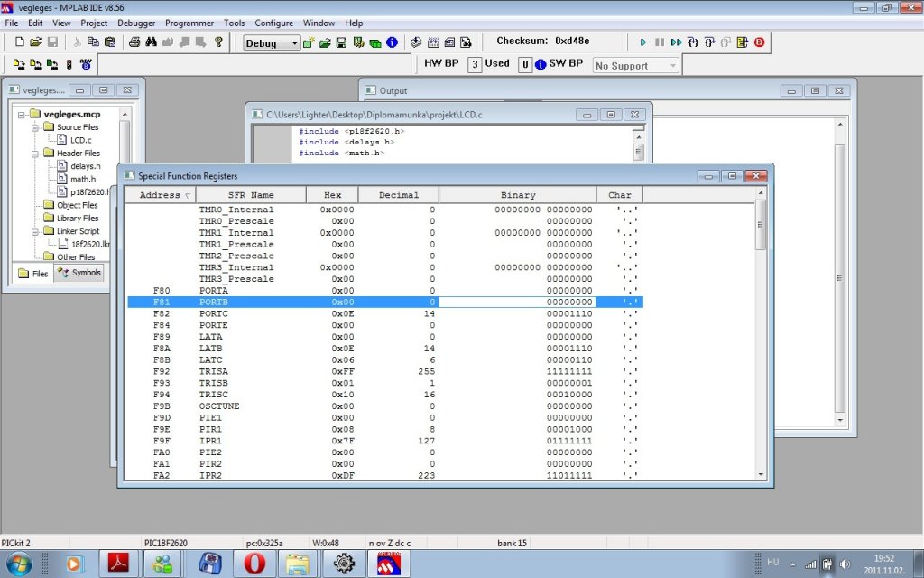Open Find with the binoculars icon
This screenshot has width=924, height=578.
pos(151,42)
